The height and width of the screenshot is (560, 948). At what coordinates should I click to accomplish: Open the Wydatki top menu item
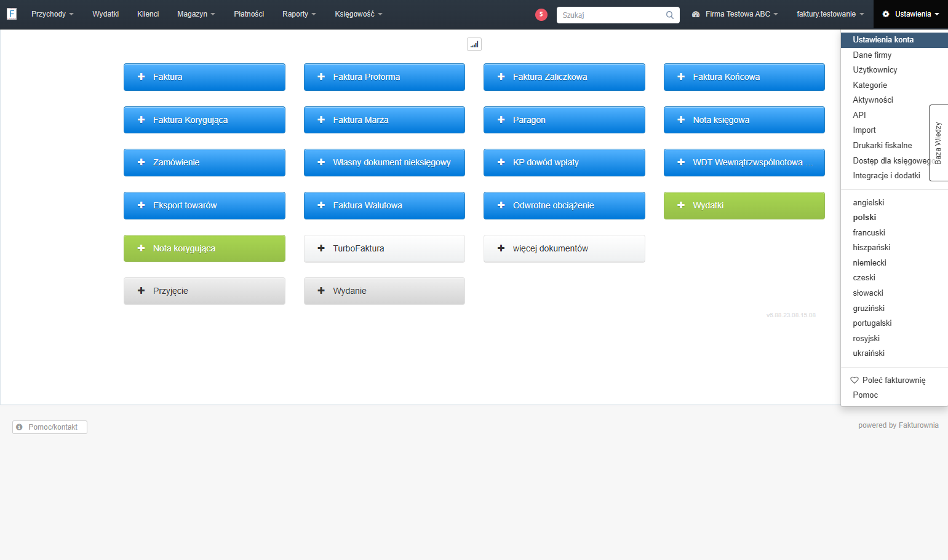tap(106, 14)
